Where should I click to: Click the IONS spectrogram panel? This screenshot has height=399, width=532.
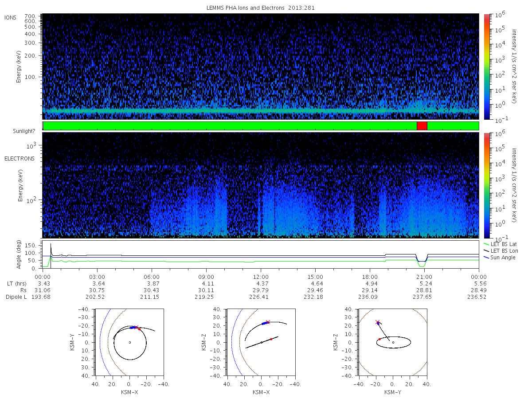point(261,66)
